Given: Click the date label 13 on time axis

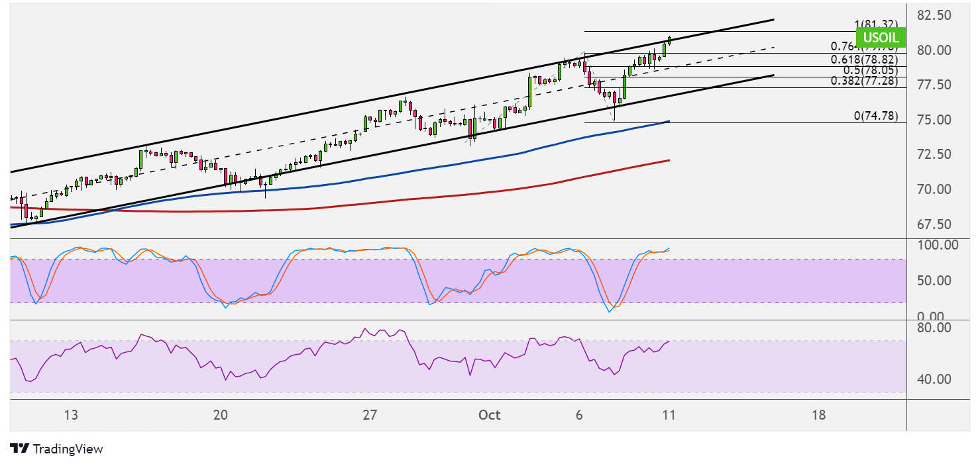Looking at the screenshot, I should pos(72,415).
